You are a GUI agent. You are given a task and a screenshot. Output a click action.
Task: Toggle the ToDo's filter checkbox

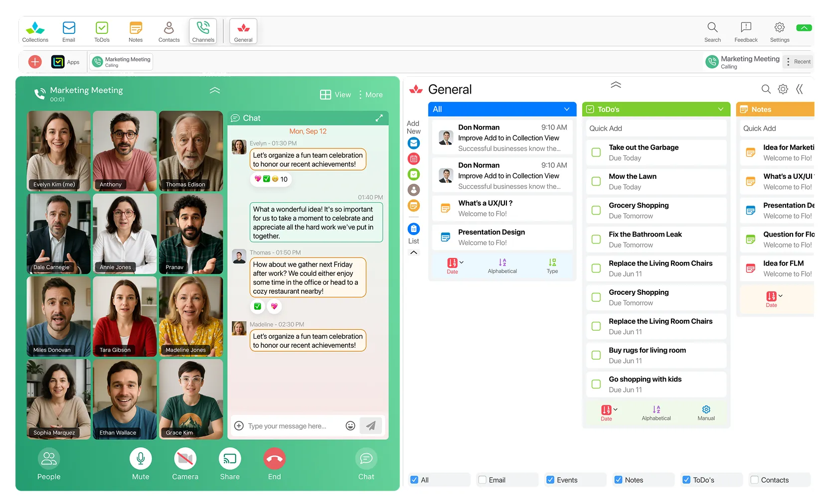[x=686, y=480]
